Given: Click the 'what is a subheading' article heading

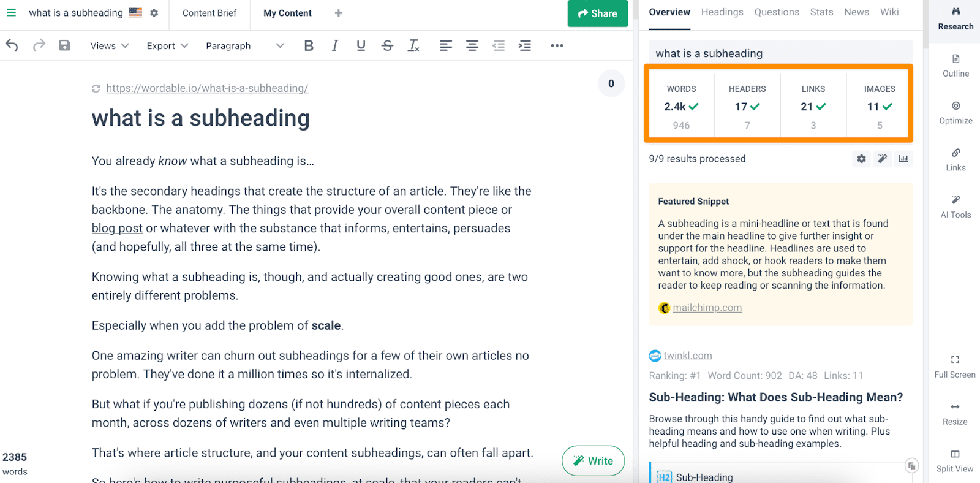Looking at the screenshot, I should click(201, 118).
